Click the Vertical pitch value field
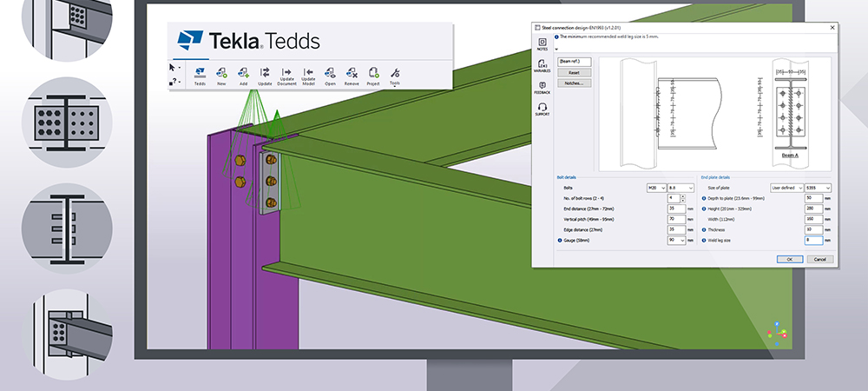 (676, 219)
